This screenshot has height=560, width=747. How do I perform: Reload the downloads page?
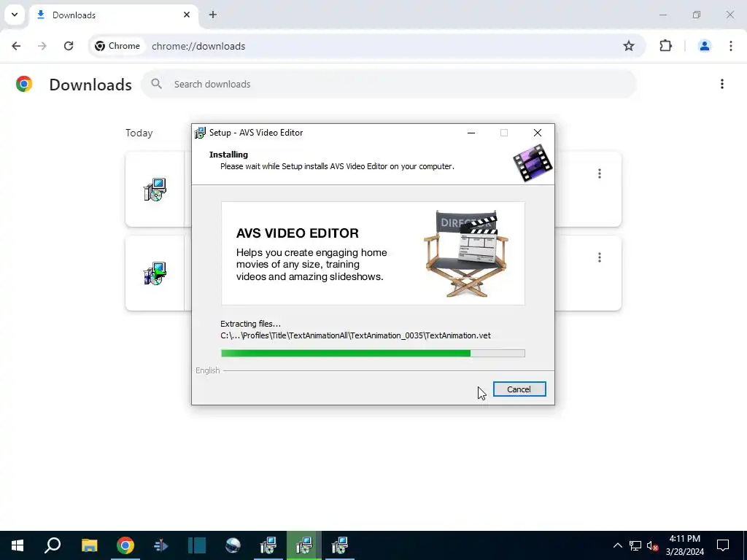pyautogui.click(x=69, y=46)
